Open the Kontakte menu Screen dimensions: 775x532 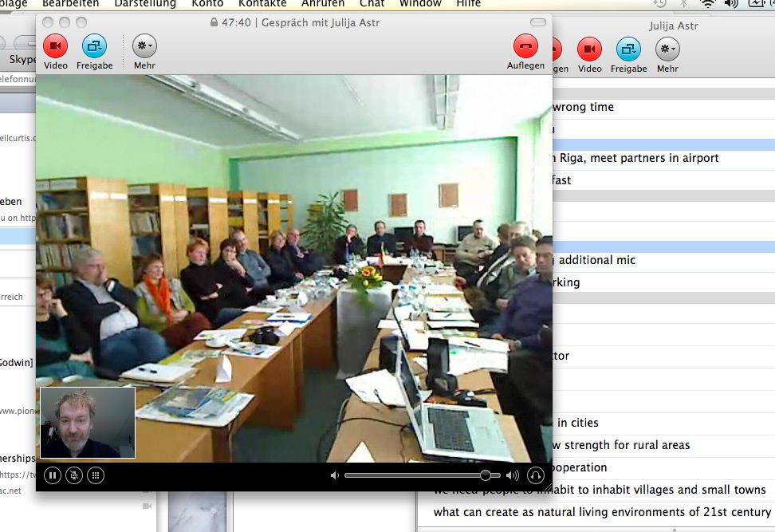click(x=262, y=4)
